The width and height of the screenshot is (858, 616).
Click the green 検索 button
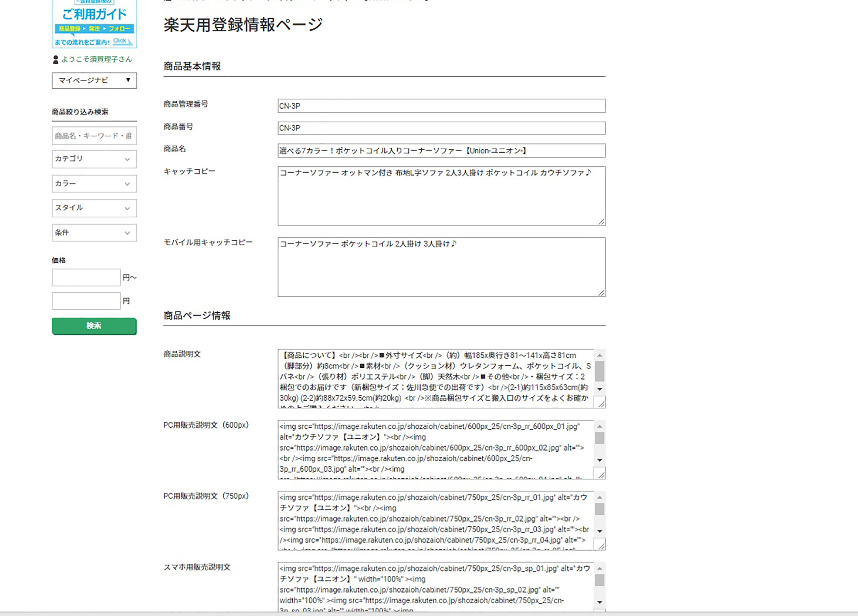(94, 326)
